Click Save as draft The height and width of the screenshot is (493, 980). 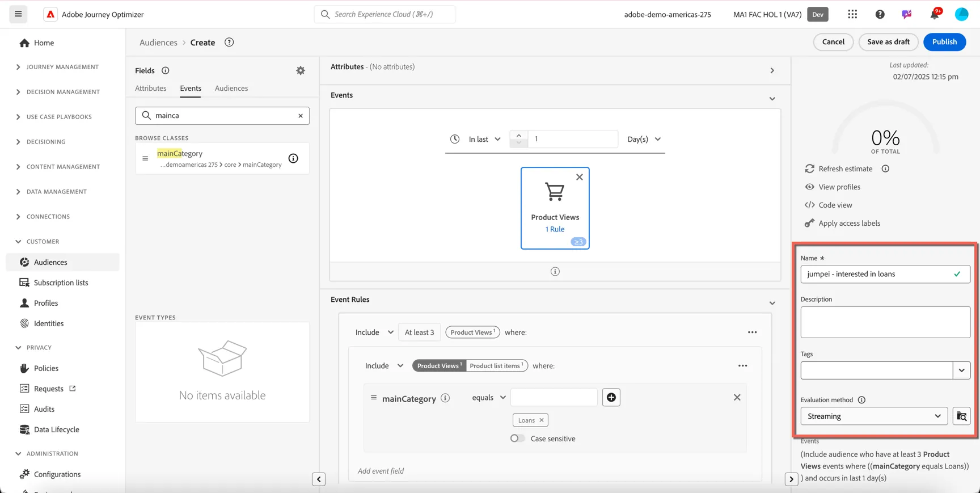[x=888, y=42]
